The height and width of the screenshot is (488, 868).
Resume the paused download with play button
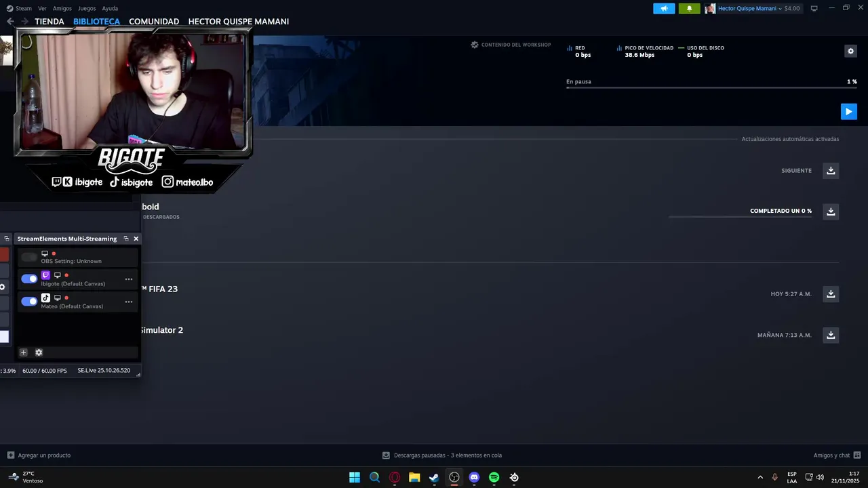click(848, 111)
